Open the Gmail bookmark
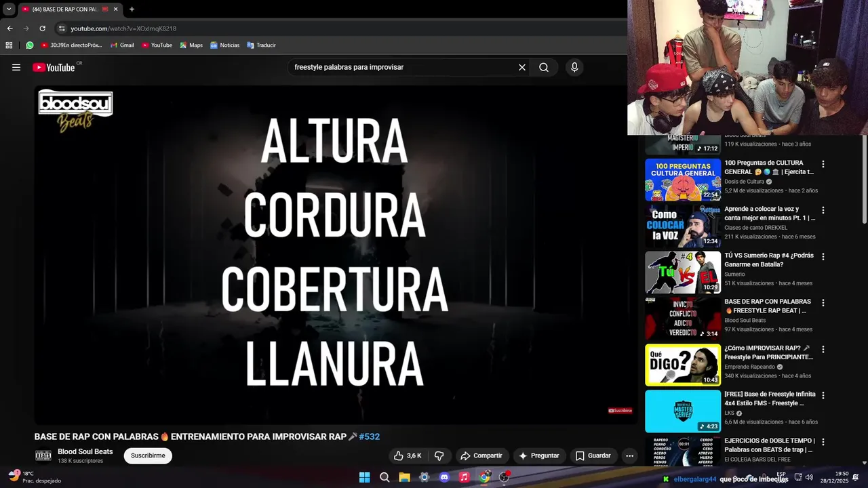 (122, 45)
